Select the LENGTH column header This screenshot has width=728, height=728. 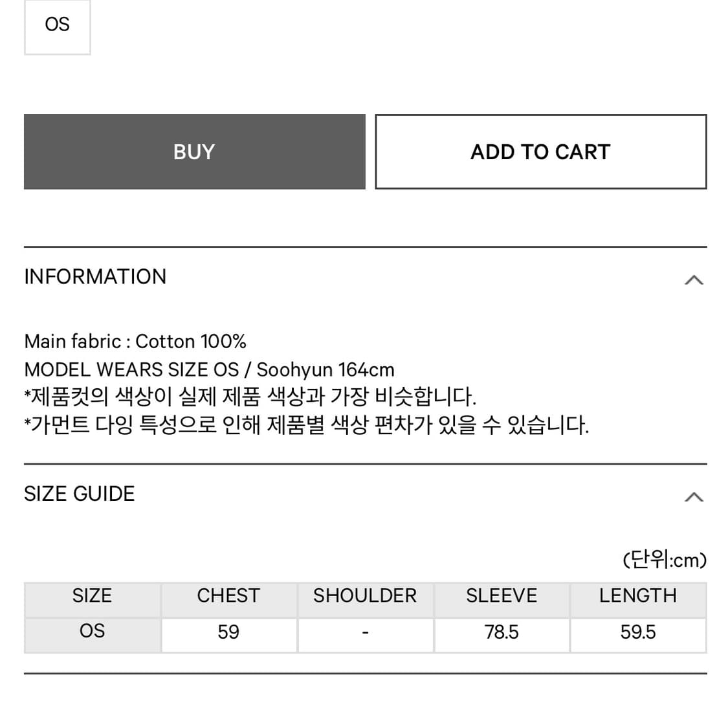click(x=638, y=596)
